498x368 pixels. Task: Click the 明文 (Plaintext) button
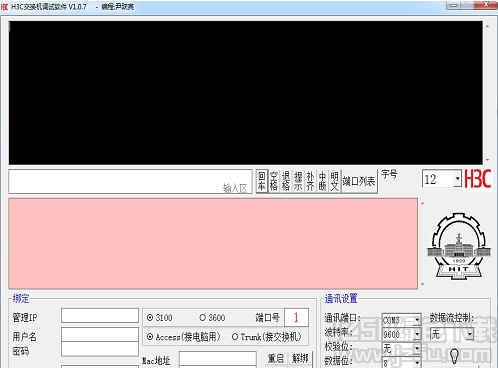pos(334,181)
